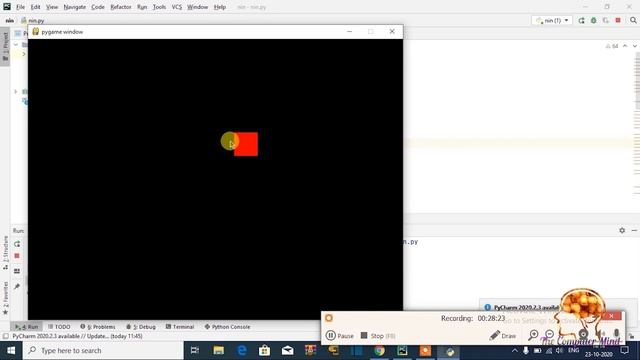
Task: Open the VCS menu
Action: coord(177,7)
